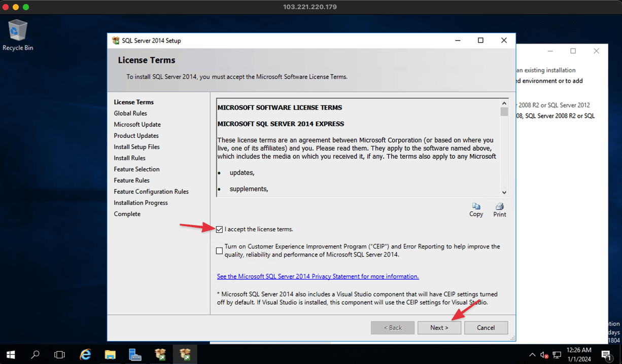The width and height of the screenshot is (622, 364).
Task: Click the Next button to continue
Action: pyautogui.click(x=439, y=327)
